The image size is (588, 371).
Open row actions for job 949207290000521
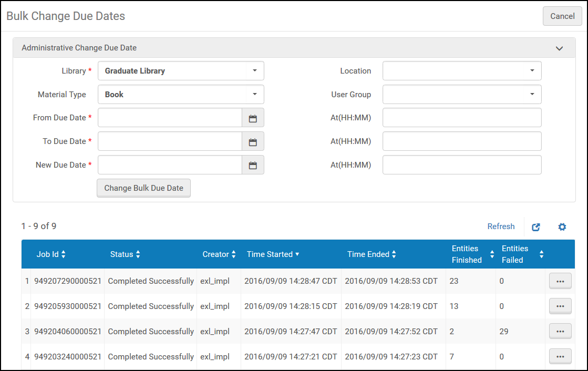tap(560, 281)
